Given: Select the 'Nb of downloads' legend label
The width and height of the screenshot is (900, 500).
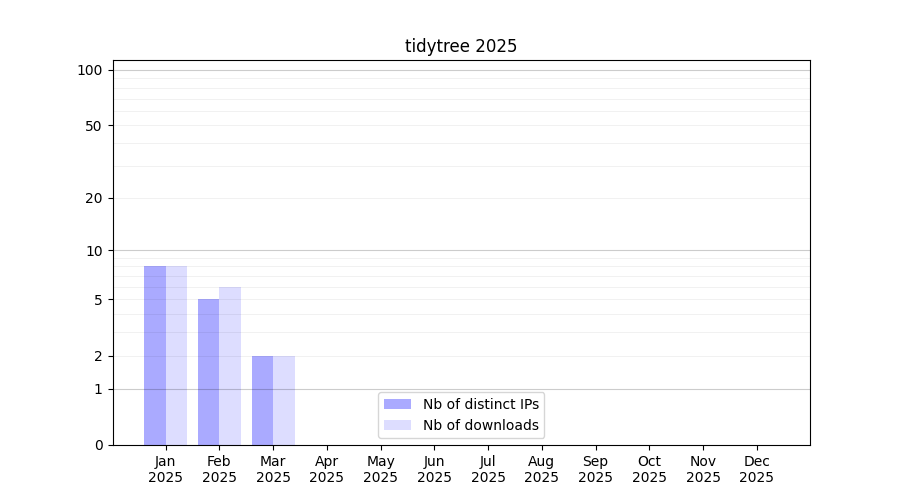Looking at the screenshot, I should (x=481, y=425).
